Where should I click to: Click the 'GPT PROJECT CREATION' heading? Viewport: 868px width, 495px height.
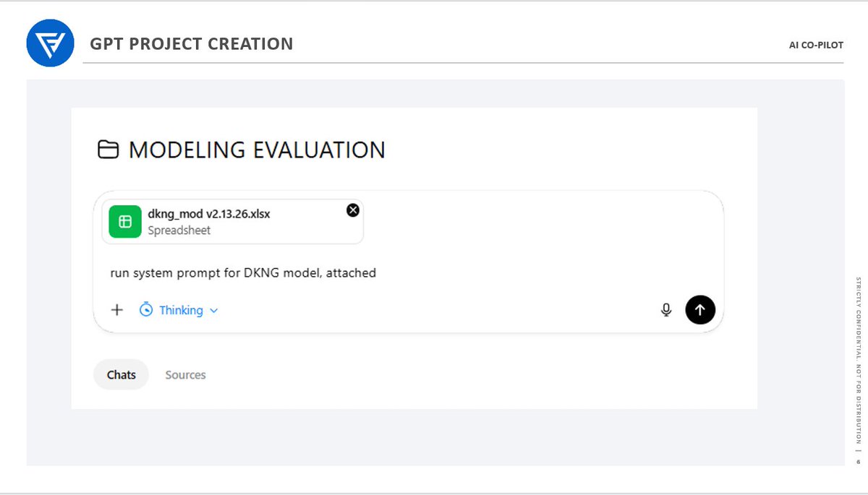pyautogui.click(x=192, y=44)
